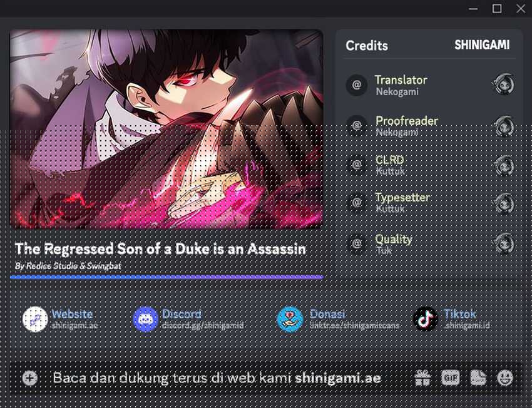532x408 pixels.
Task: Click the Website chain-link icon
Action: pyautogui.click(x=35, y=319)
